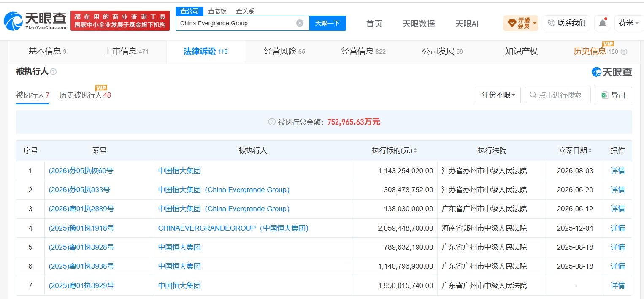Viewport: 644px width, 299px height.
Task: Open the 基本信息 tab
Action: click(47, 52)
